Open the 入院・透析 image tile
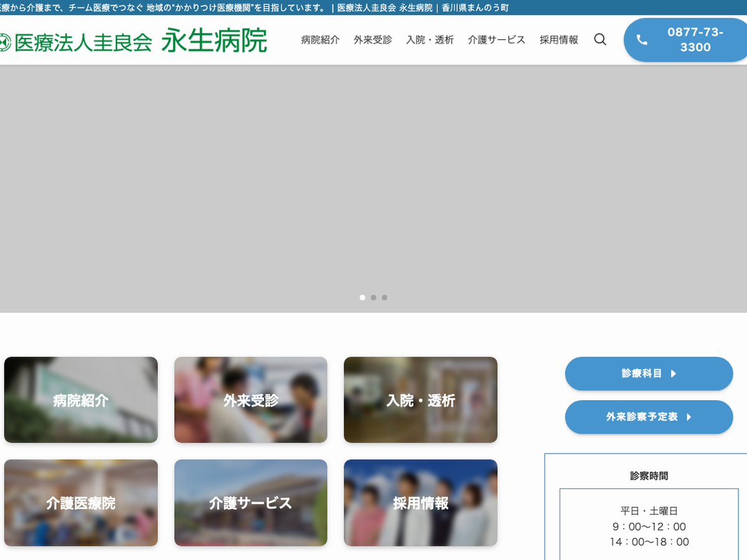Screen dimensions: 747x560 point(421,400)
